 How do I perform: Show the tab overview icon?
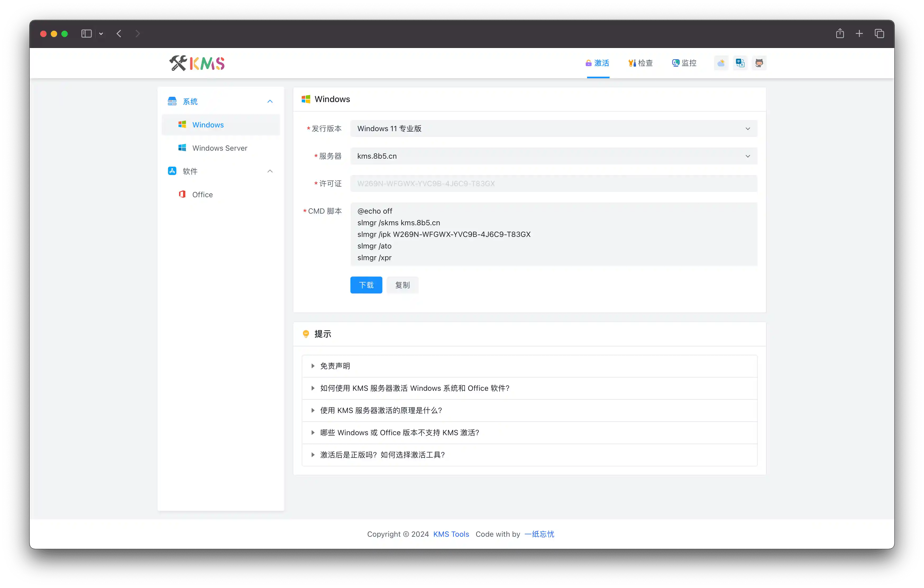coord(879,34)
